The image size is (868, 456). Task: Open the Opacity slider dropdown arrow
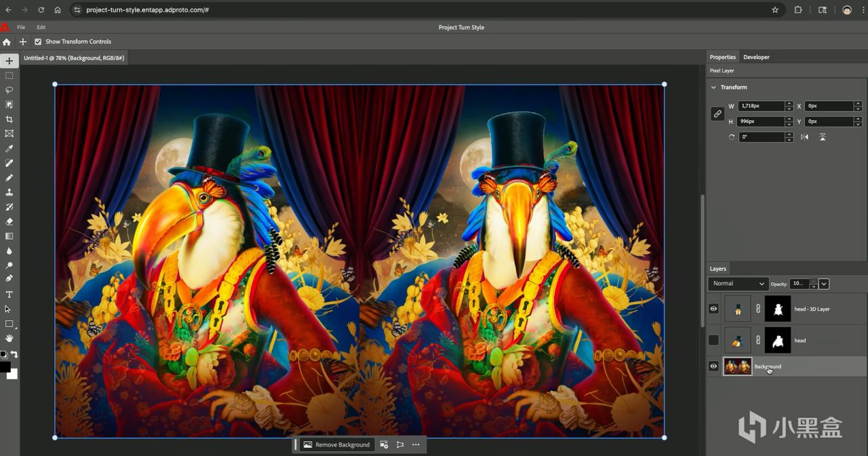824,284
